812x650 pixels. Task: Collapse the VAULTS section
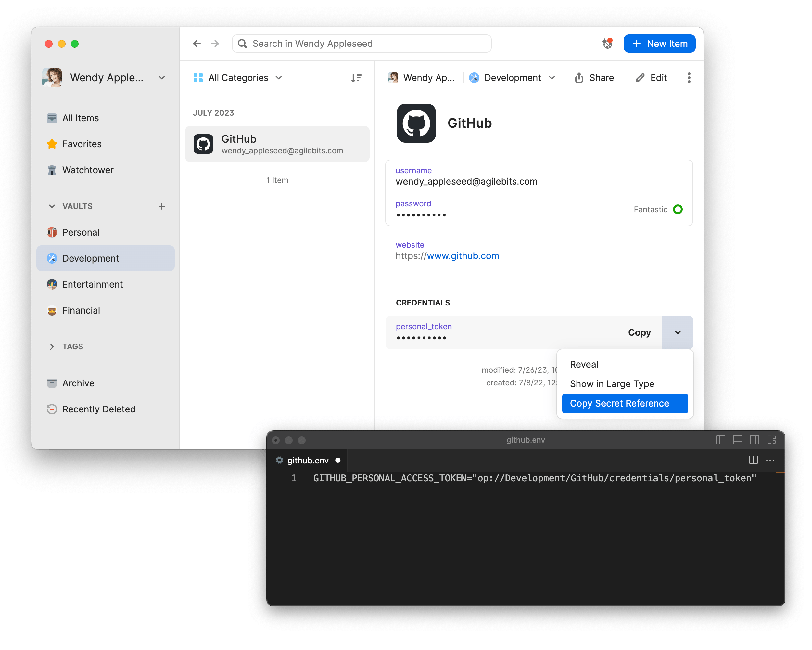(52, 206)
